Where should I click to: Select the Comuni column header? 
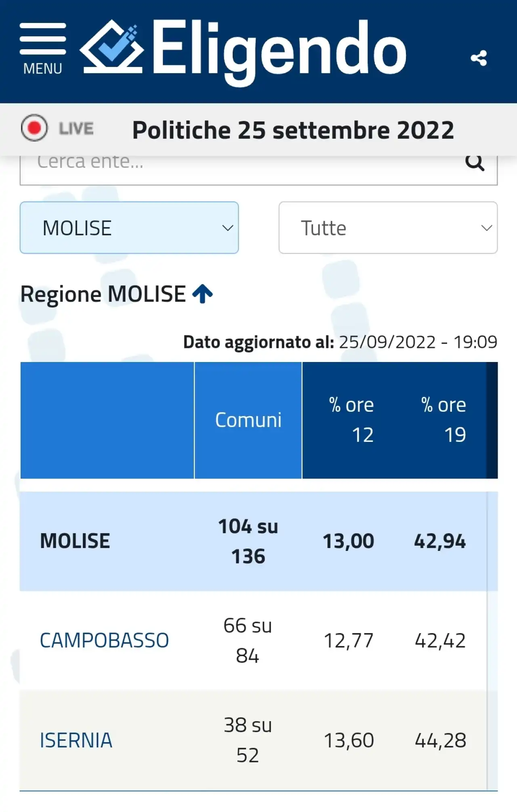tap(248, 420)
